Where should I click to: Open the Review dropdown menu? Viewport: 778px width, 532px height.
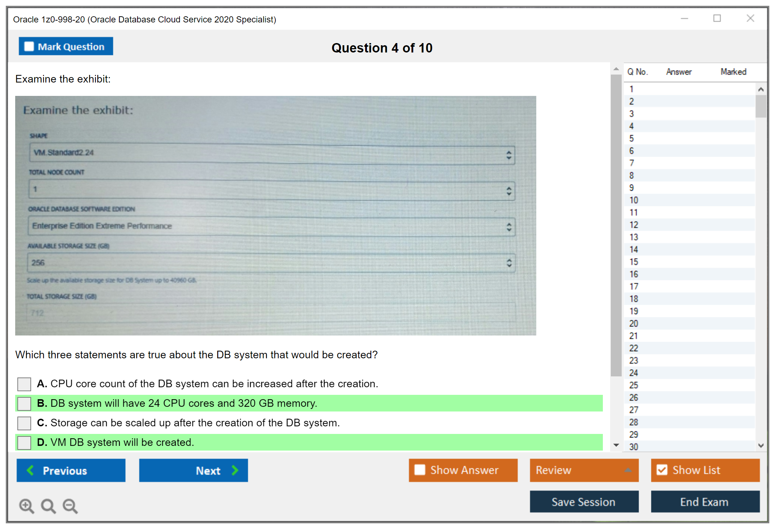click(584, 470)
